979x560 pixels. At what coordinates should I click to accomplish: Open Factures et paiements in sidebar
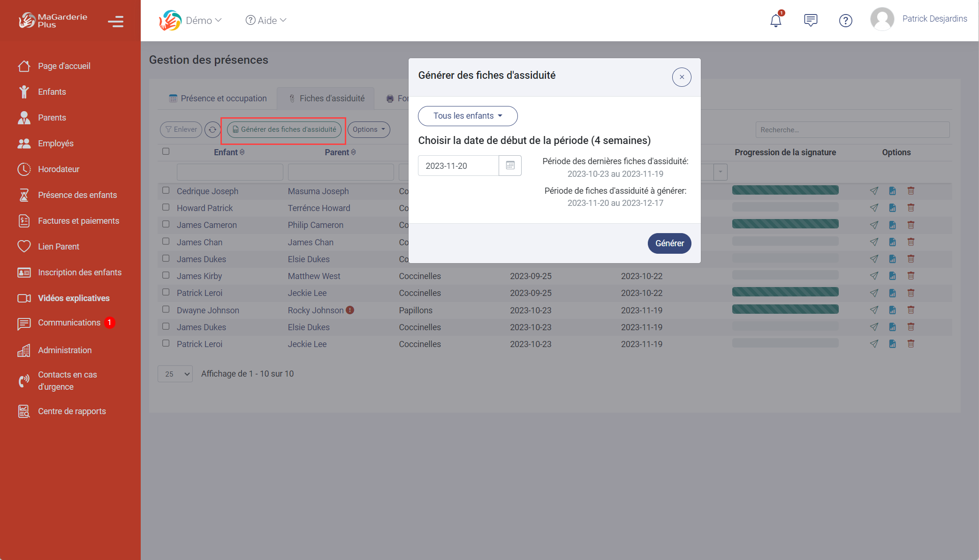(78, 221)
